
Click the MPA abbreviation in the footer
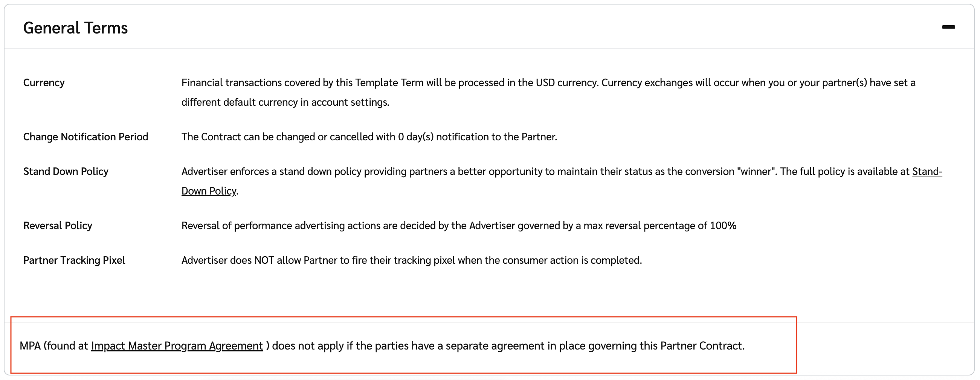click(x=30, y=346)
